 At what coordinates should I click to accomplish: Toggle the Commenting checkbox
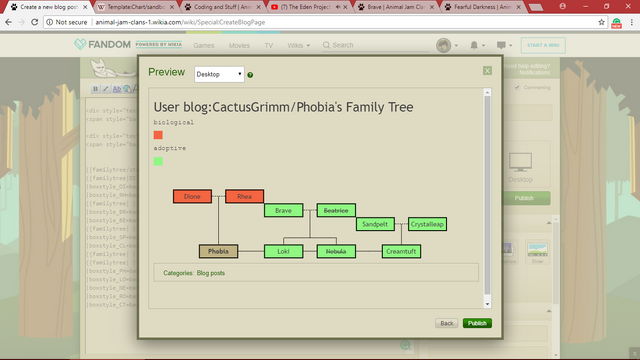(x=517, y=87)
